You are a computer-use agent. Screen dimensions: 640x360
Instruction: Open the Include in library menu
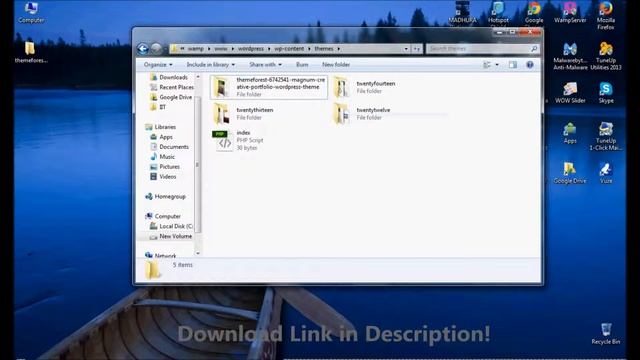[211, 64]
